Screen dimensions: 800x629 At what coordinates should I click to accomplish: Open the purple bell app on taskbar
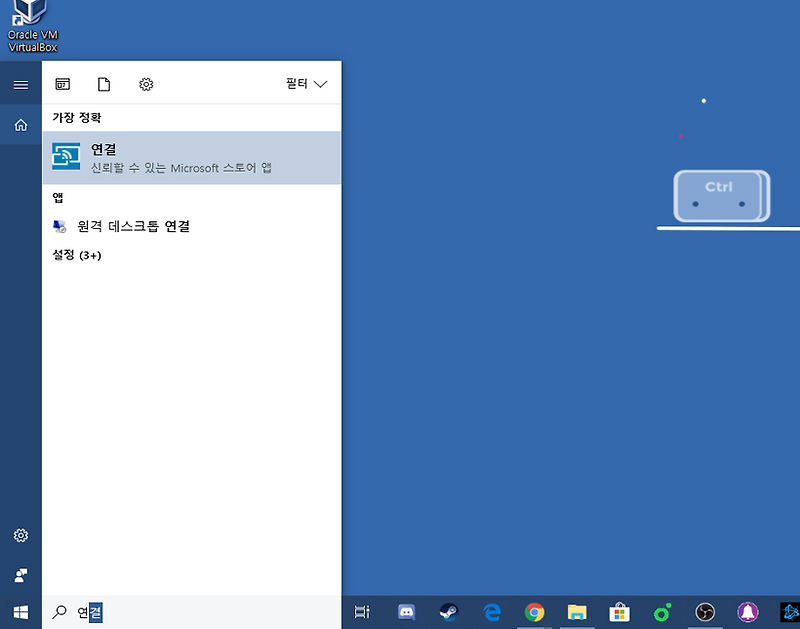click(x=747, y=612)
